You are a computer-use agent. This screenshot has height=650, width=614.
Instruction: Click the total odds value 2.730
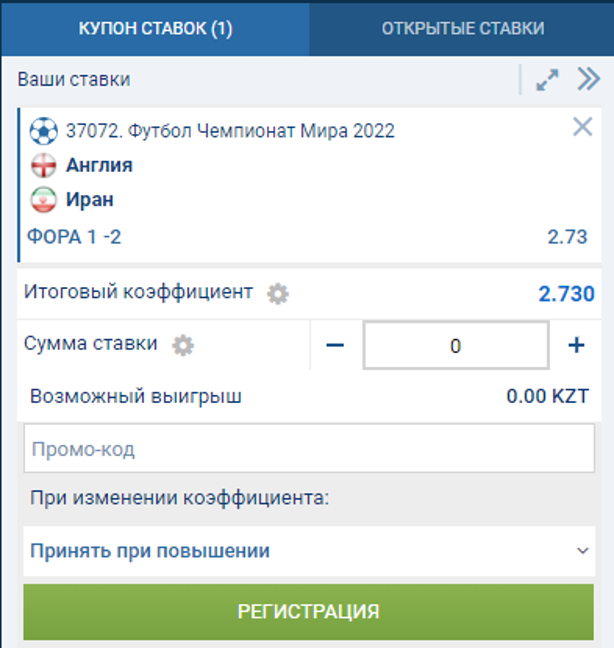(566, 294)
